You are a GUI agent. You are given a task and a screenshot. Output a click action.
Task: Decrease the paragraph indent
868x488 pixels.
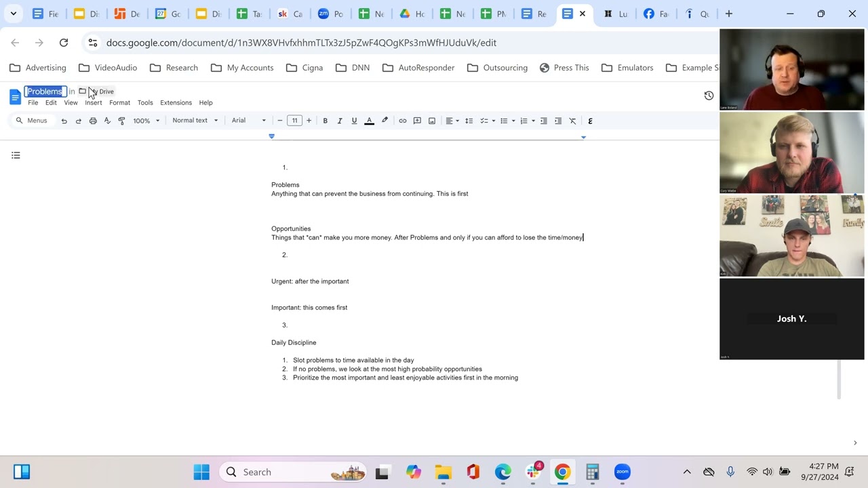543,121
